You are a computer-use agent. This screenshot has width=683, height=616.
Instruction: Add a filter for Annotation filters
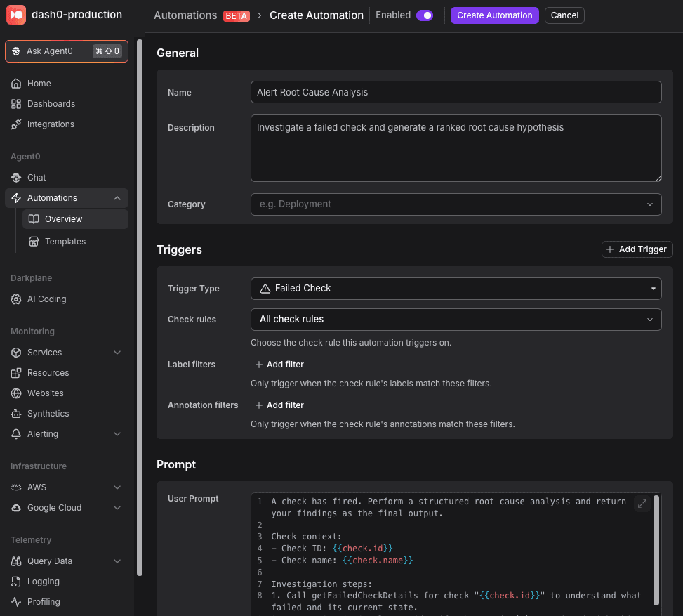coord(279,405)
